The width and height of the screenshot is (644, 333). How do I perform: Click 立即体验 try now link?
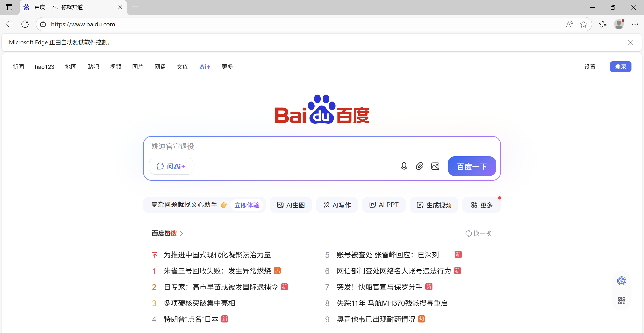point(247,205)
